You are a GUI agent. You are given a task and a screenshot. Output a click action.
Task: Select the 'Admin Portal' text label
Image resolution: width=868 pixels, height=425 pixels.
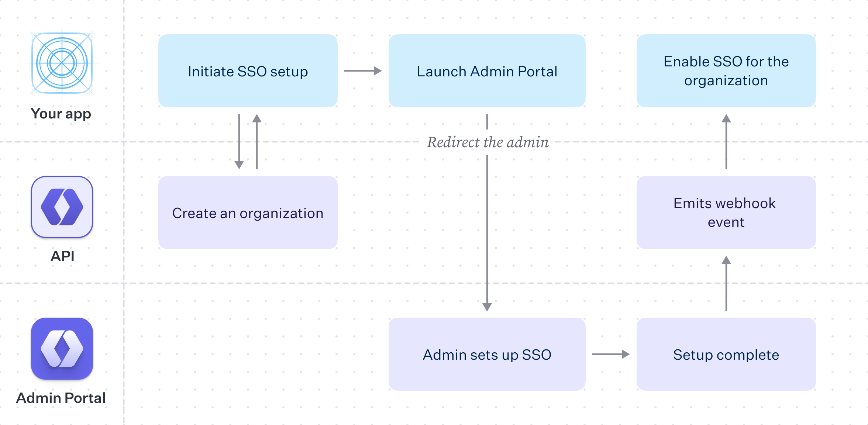61,398
